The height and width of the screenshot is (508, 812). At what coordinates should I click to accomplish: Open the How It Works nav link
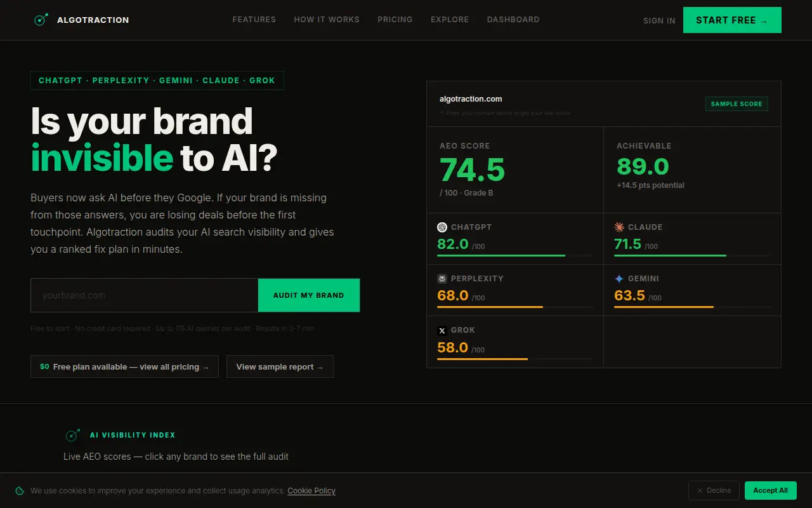[x=327, y=20]
